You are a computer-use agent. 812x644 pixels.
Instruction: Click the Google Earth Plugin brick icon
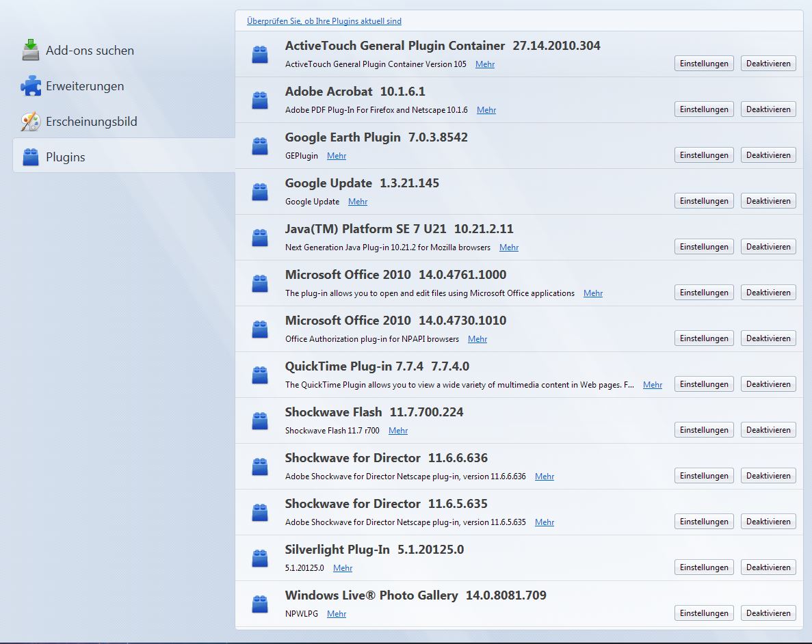coord(260,146)
